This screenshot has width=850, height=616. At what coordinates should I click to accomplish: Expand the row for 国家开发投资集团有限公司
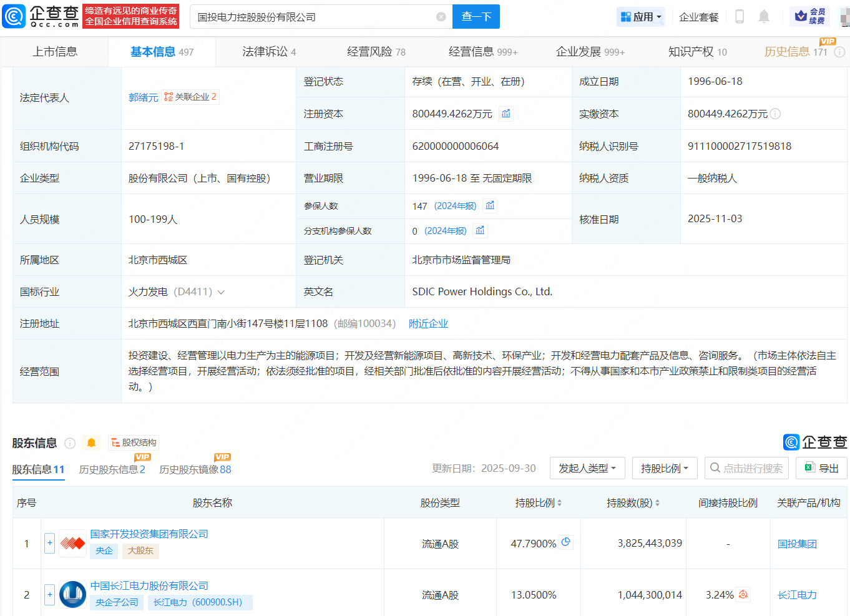[49, 543]
